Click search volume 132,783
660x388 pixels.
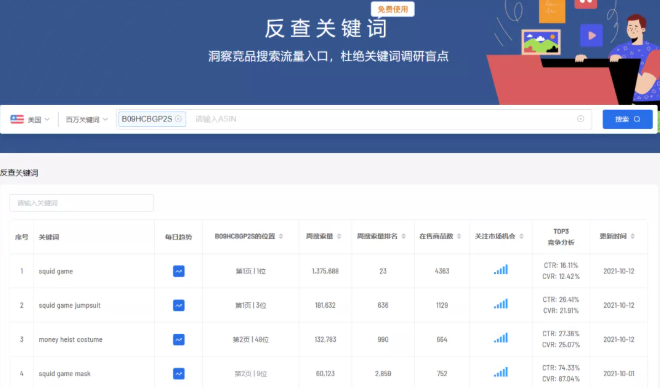[325, 340]
